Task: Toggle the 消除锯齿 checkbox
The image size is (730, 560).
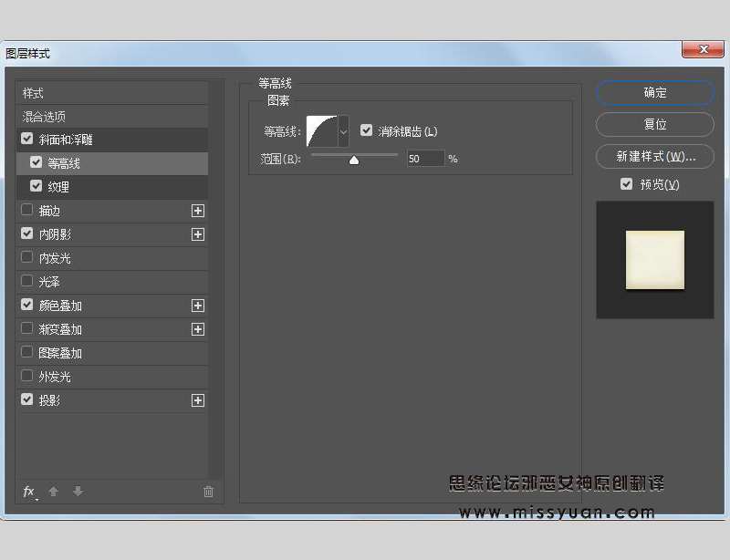Action: point(367,131)
